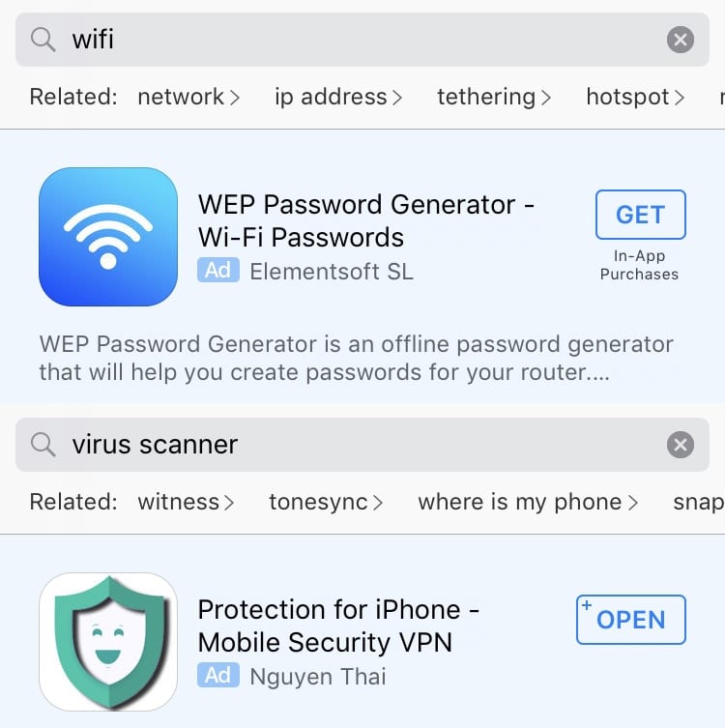This screenshot has height=728, width=725.
Task: Tap the Ad badge next to Elementsoft SL
Action: click(218, 270)
